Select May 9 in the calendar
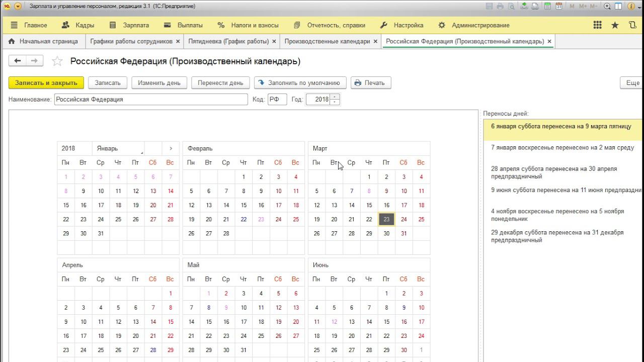Screen dimensions: 644x362 (x=226, y=308)
